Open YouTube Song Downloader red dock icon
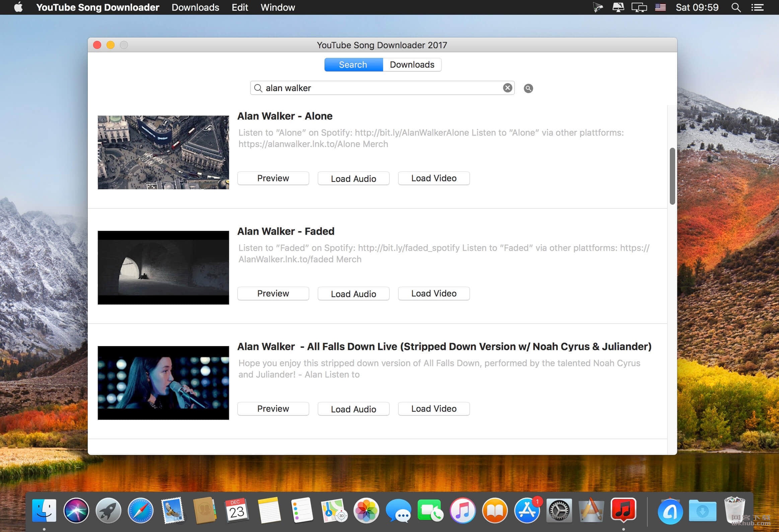Viewport: 779px width, 532px height. [623, 510]
